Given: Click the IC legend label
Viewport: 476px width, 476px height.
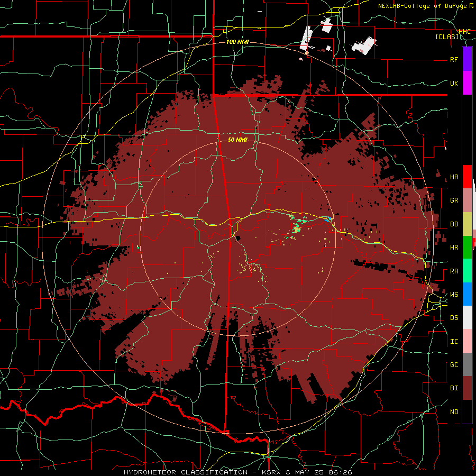Looking at the screenshot, I should 454,342.
